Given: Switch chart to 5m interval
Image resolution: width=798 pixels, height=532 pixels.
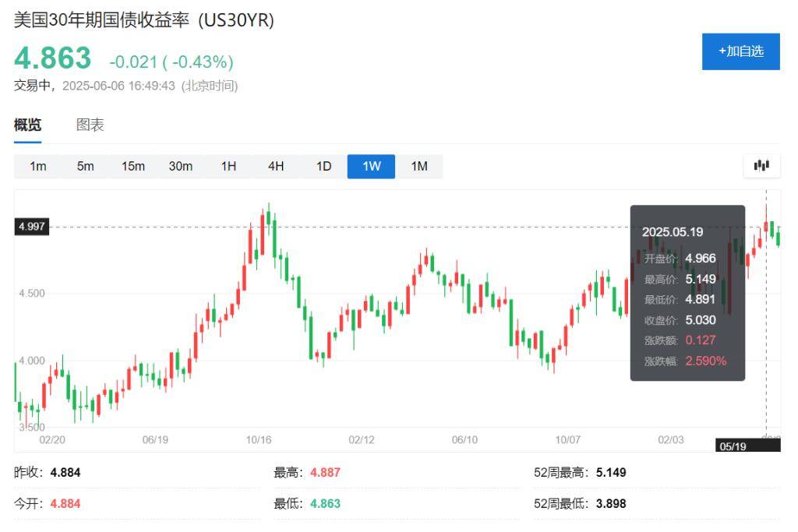Looking at the screenshot, I should pos(85,166).
